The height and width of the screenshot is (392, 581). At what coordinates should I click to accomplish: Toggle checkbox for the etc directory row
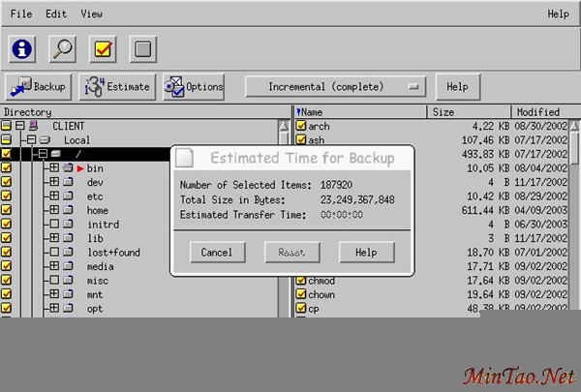(7, 196)
